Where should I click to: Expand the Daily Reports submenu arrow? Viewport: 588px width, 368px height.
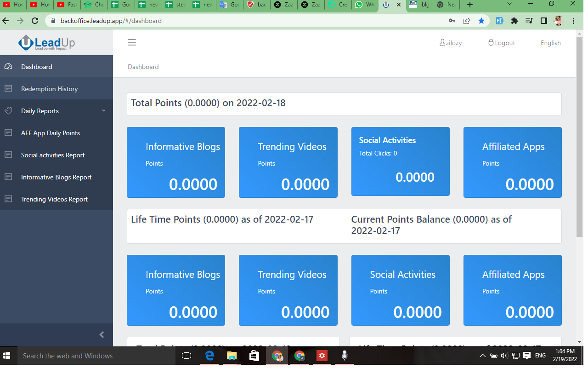point(103,111)
